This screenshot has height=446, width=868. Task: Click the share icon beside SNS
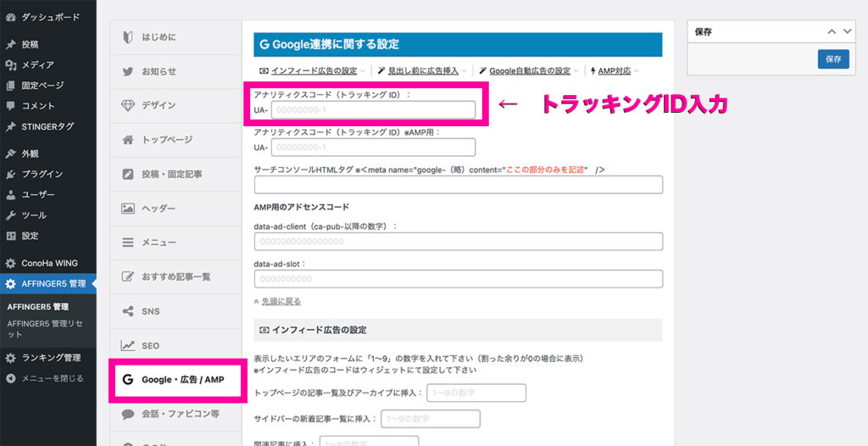tap(128, 311)
